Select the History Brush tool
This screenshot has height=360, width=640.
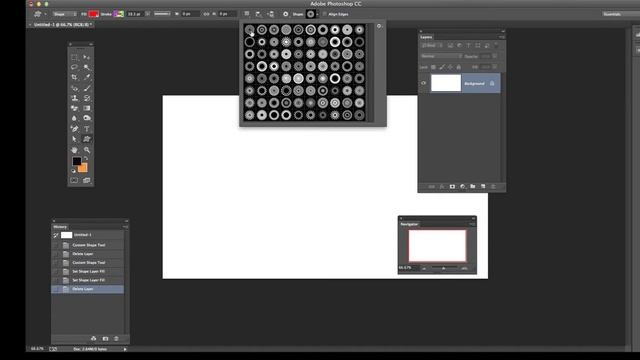pos(87,98)
